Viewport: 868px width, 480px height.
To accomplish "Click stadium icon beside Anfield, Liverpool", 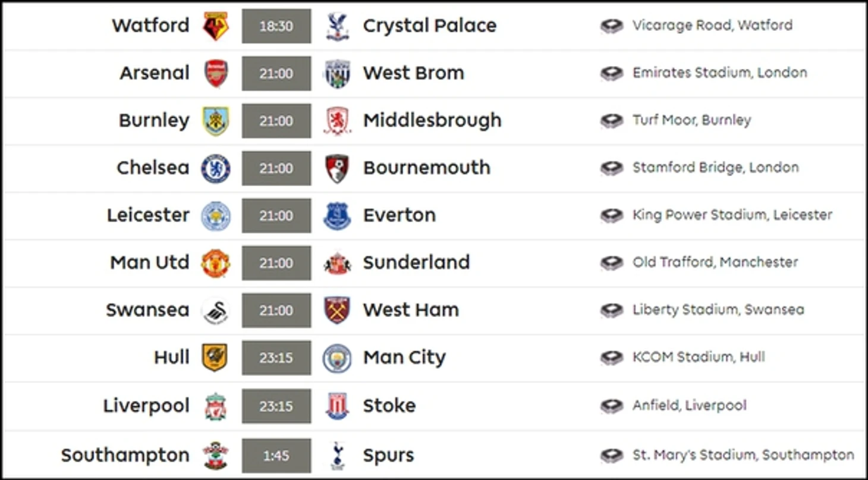I will click(611, 406).
